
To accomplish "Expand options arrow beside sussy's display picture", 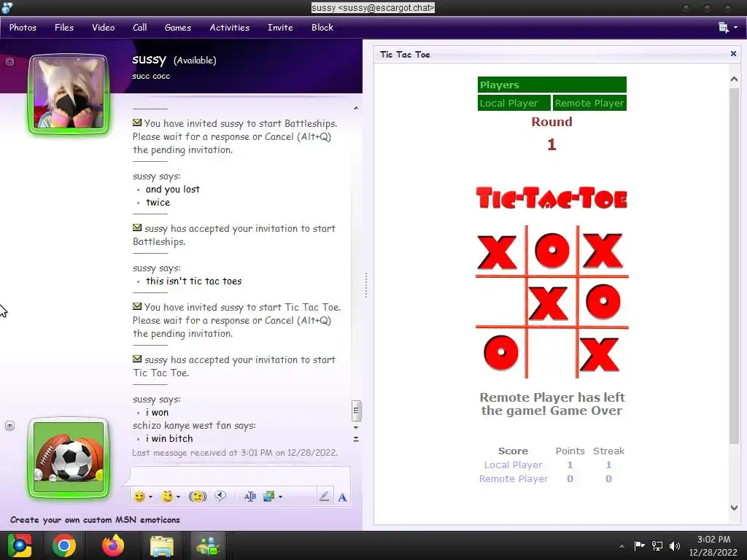I will tap(9, 61).
